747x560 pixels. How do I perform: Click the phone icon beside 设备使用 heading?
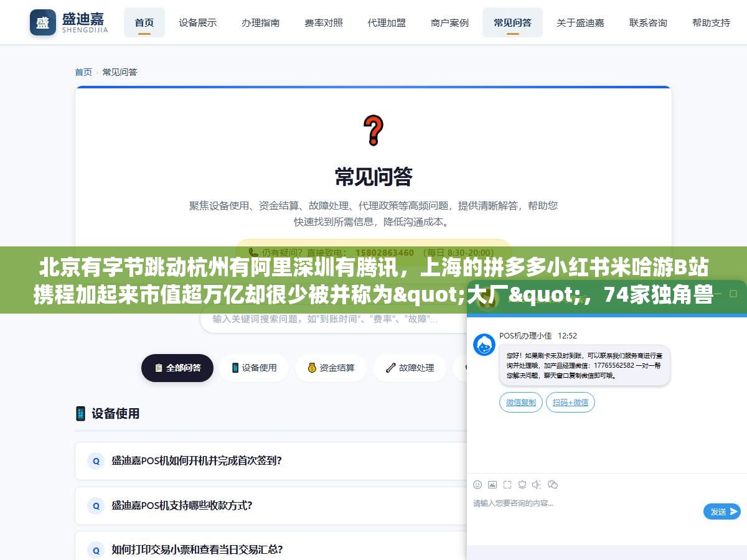80,413
